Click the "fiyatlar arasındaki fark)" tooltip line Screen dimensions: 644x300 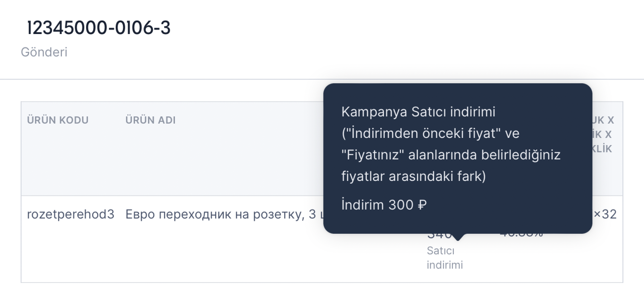tap(413, 176)
